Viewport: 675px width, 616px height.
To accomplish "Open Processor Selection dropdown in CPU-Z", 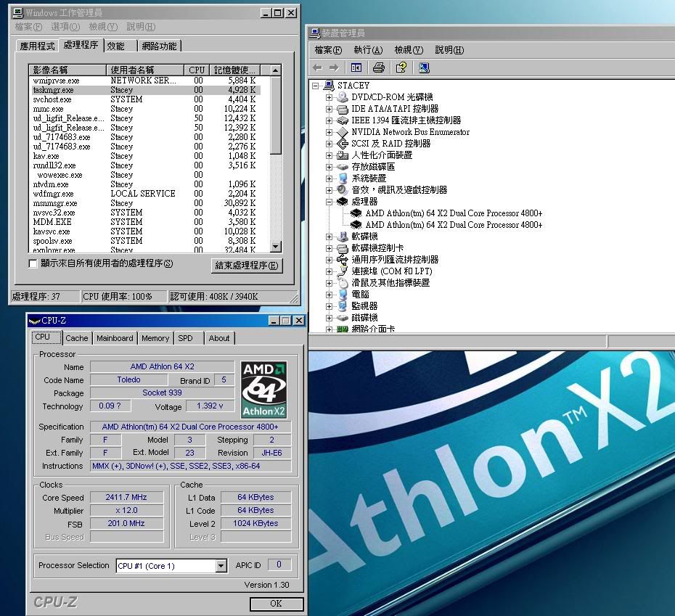I will [221, 566].
